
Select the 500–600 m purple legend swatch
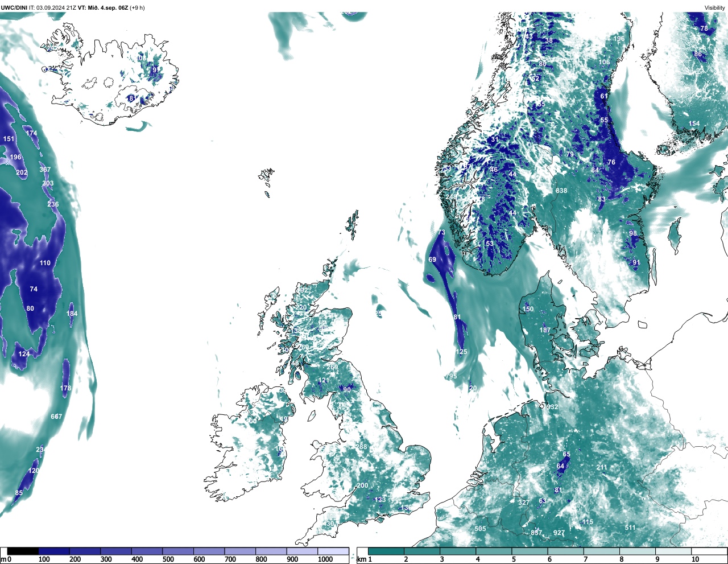(x=178, y=551)
